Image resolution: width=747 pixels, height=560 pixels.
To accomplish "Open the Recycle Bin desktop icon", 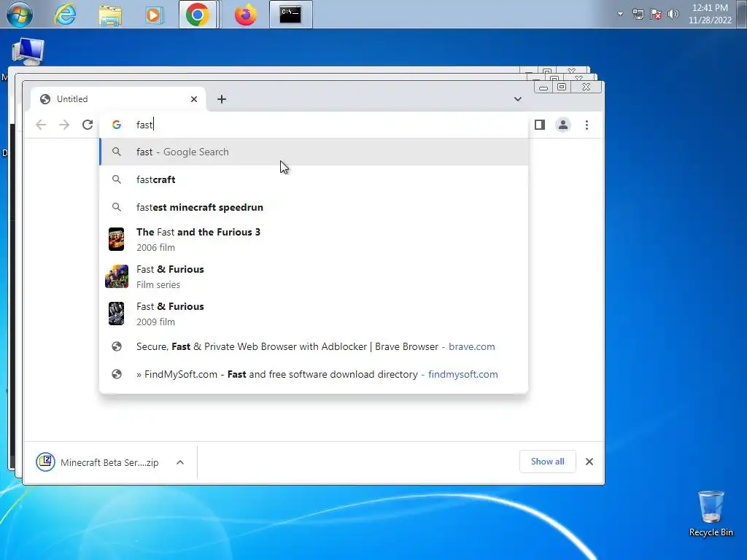I will tap(711, 514).
